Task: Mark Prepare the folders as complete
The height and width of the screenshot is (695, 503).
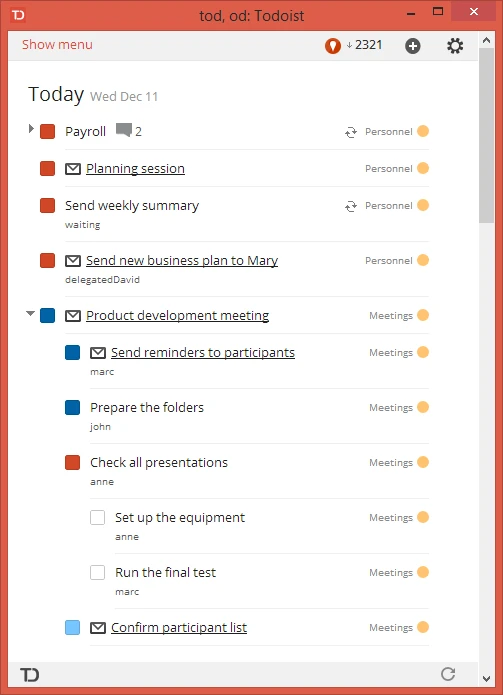Action: [73, 407]
